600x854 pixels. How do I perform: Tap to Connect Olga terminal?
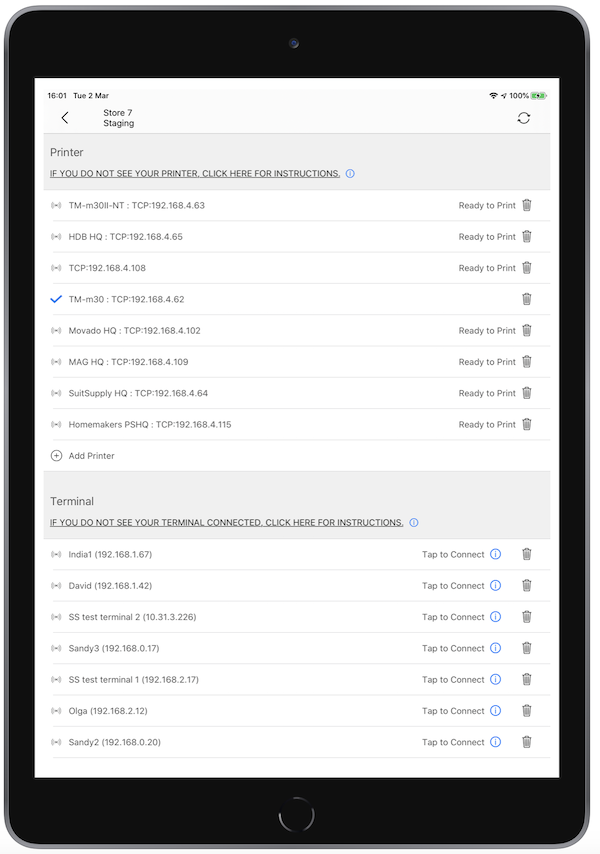point(453,711)
